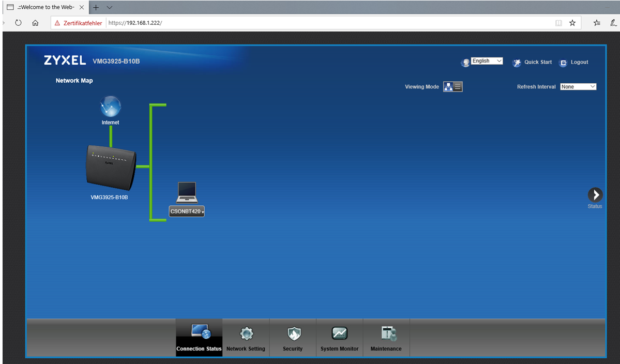Click the language globe icon
Image resolution: width=620 pixels, height=364 pixels.
click(x=465, y=63)
